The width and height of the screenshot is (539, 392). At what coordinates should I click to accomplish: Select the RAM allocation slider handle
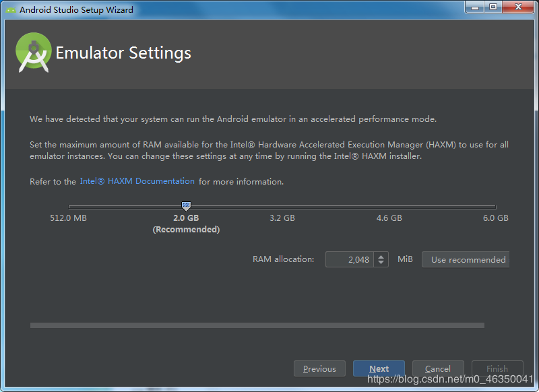pyautogui.click(x=186, y=206)
